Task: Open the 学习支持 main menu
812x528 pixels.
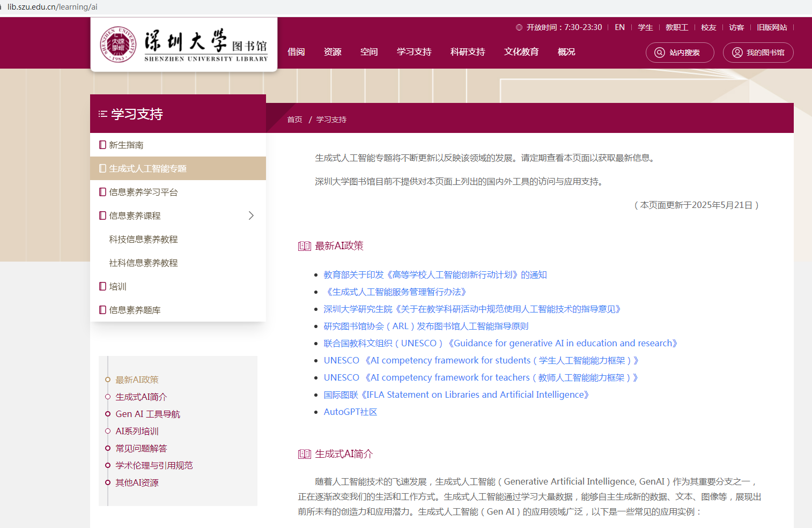Action: [414, 52]
